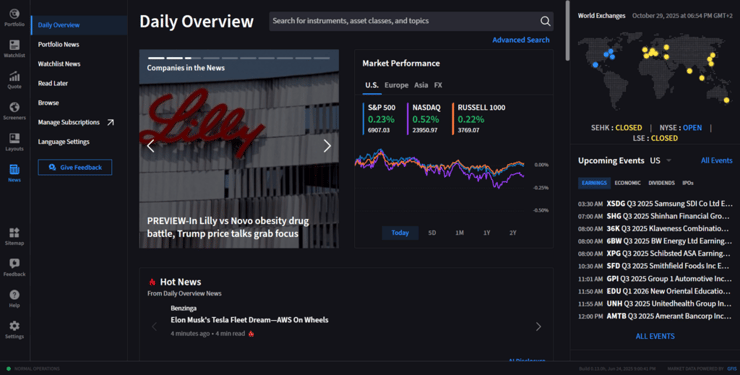This screenshot has height=375, width=740.
Task: Open 6BW BW Energy earnings event
Action: click(655, 241)
